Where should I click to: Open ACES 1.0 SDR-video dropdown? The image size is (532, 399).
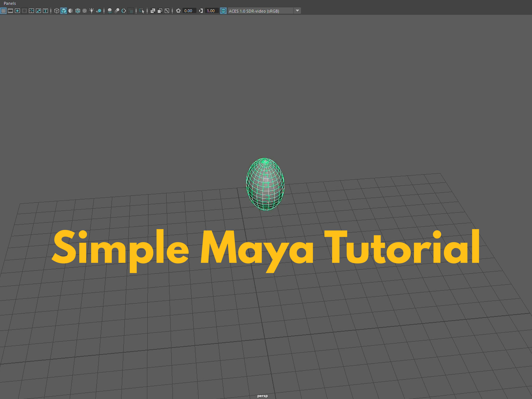pyautogui.click(x=261, y=11)
